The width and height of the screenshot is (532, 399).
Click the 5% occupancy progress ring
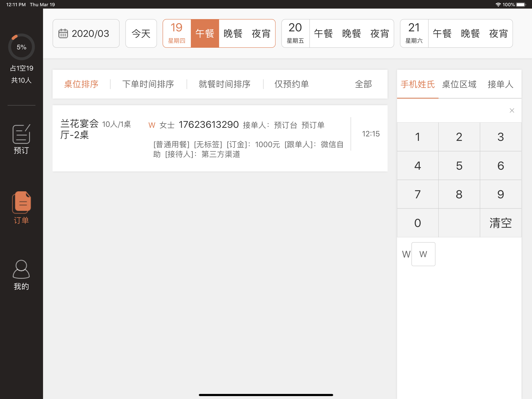21,47
